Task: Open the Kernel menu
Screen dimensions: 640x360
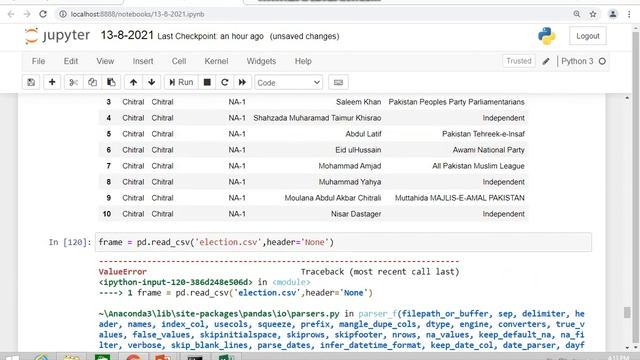Action: click(x=216, y=61)
